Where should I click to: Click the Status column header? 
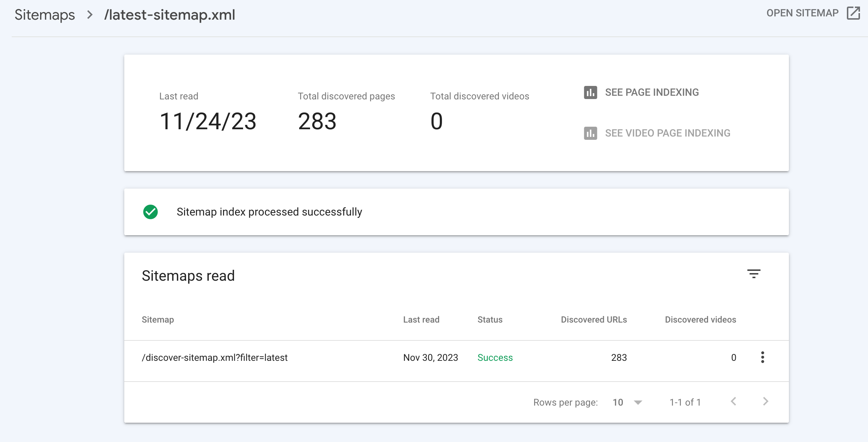pos(490,320)
